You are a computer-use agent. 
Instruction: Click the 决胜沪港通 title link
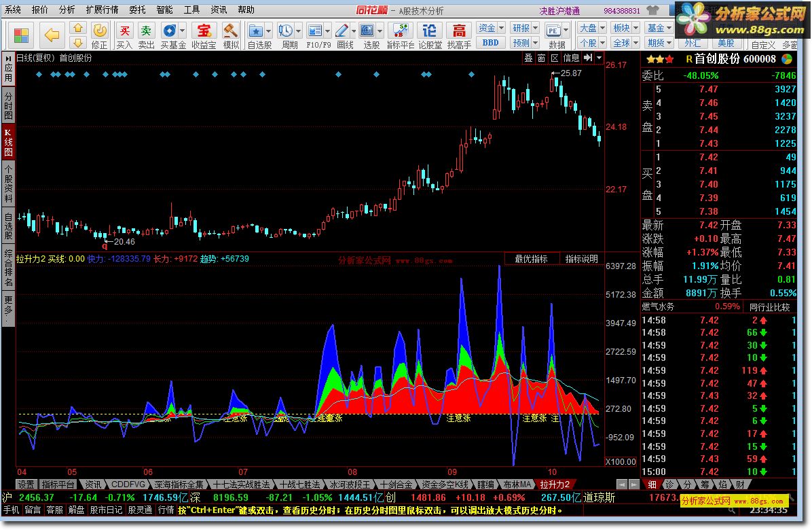tap(560, 11)
